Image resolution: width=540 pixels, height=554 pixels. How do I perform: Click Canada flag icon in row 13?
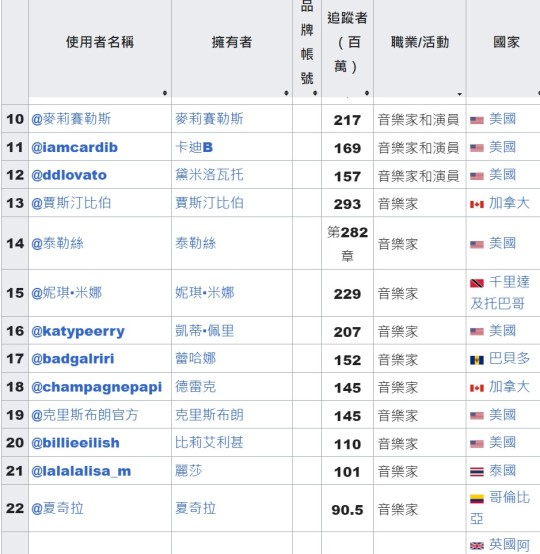coord(477,204)
